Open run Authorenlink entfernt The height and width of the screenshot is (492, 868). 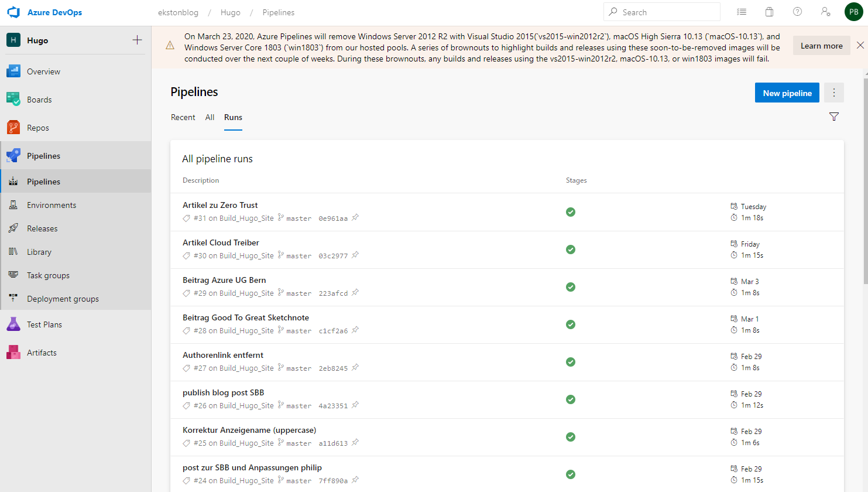223,355
